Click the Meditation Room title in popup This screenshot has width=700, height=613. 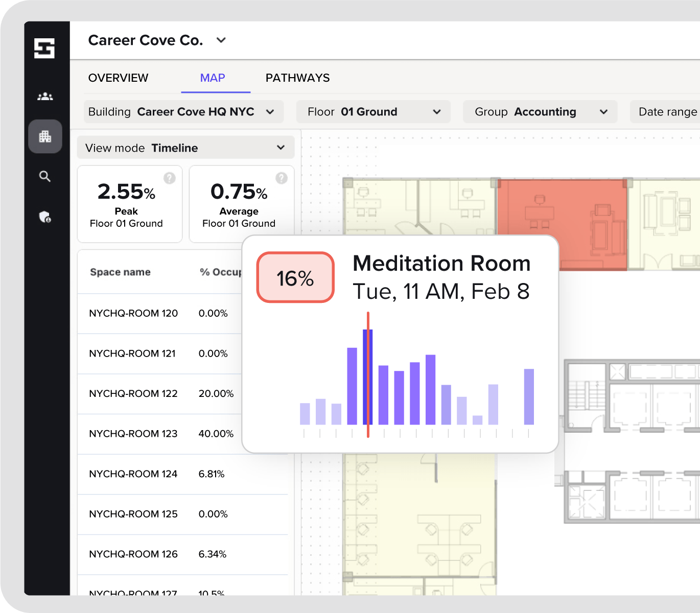click(442, 264)
